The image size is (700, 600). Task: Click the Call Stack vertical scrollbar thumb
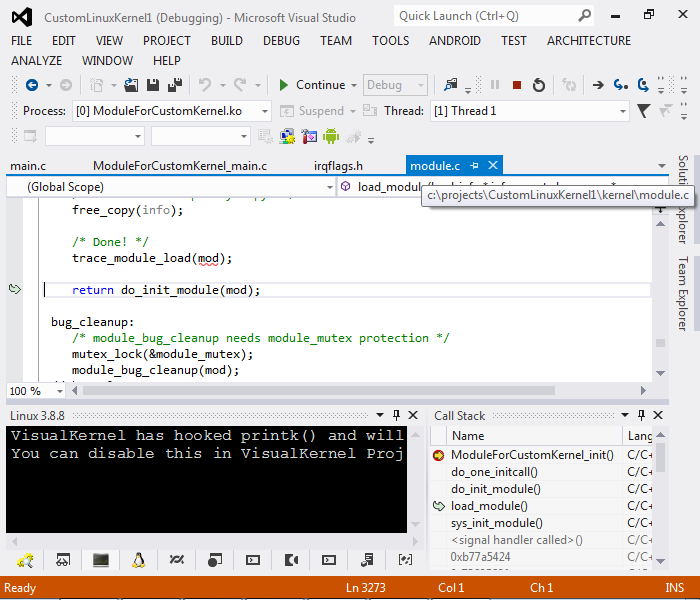661,457
